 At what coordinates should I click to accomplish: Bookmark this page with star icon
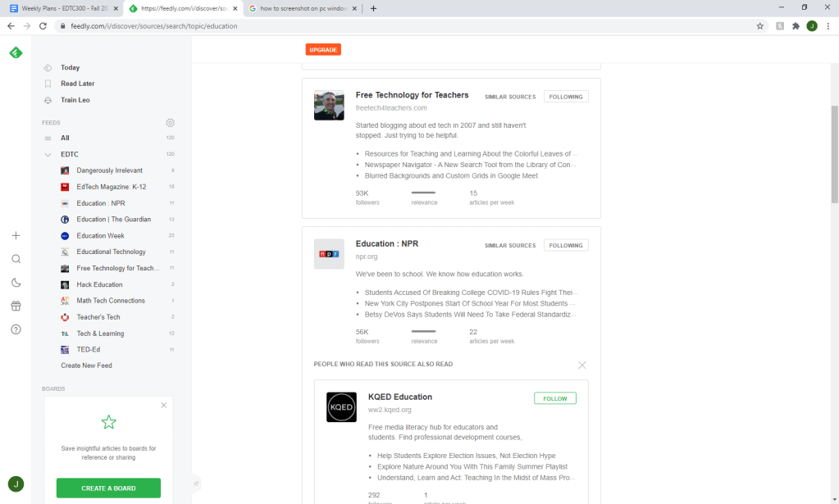click(x=760, y=26)
